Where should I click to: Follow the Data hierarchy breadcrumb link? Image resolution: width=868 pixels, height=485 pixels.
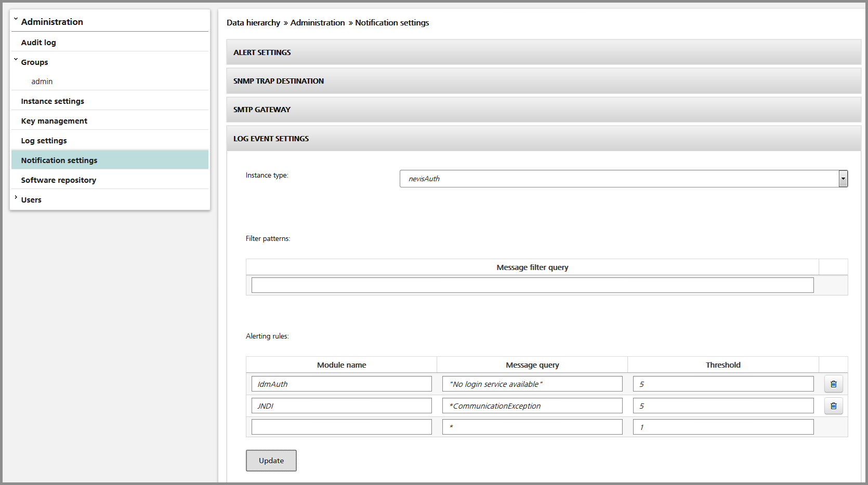(253, 23)
